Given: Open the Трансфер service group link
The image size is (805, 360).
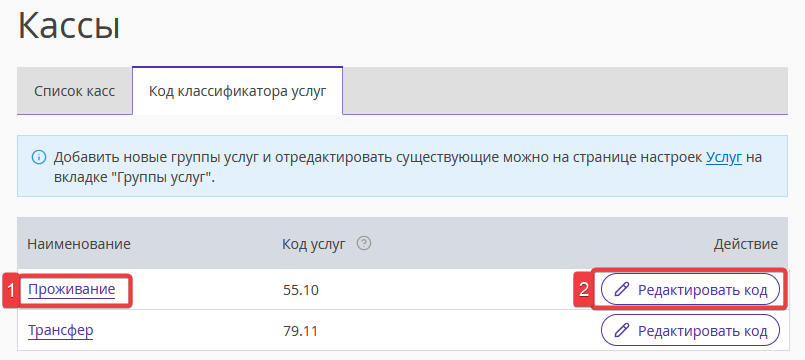Looking at the screenshot, I should point(61,330).
